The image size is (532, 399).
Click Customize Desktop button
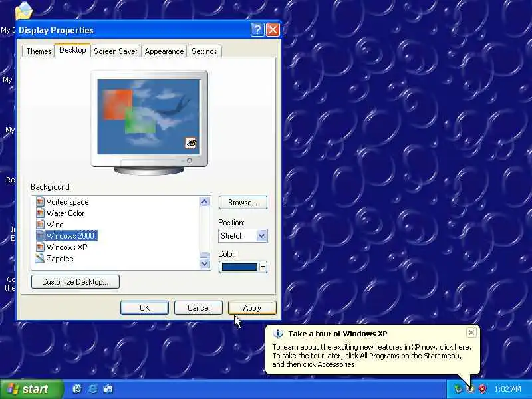[75, 281]
